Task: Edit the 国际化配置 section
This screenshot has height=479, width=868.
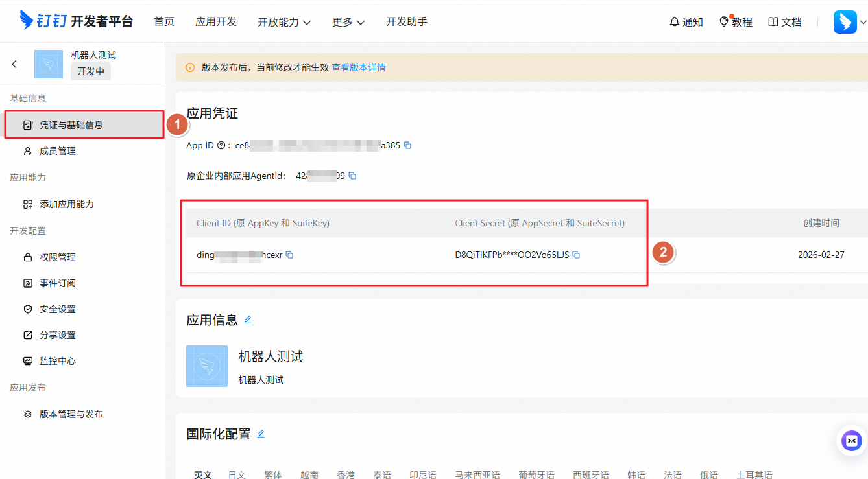Action: pos(261,434)
